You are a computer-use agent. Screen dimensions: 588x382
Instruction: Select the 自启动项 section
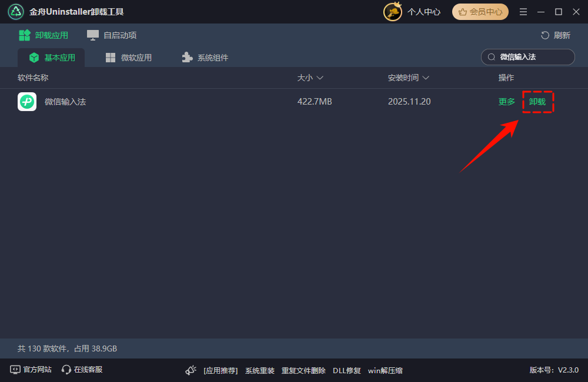112,35
